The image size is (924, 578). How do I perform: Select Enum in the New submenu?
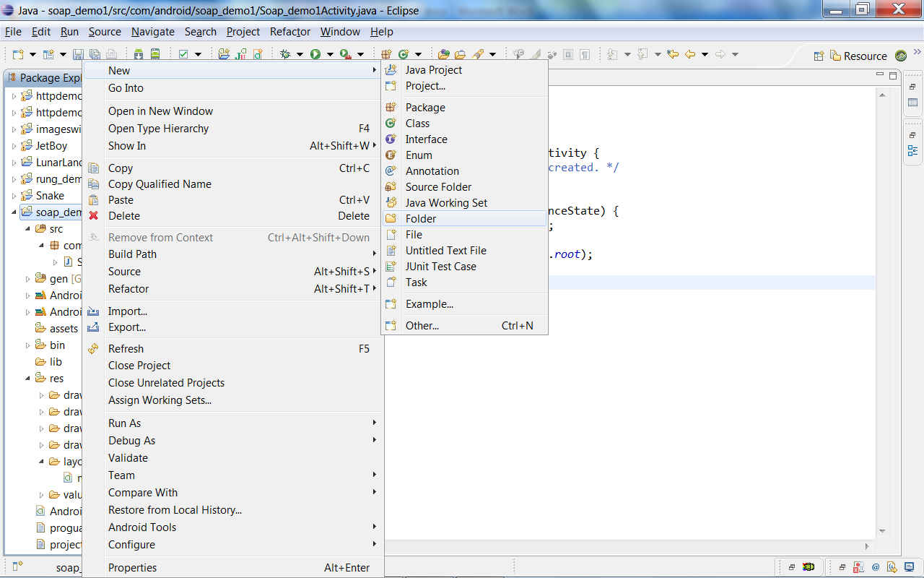tap(465, 155)
